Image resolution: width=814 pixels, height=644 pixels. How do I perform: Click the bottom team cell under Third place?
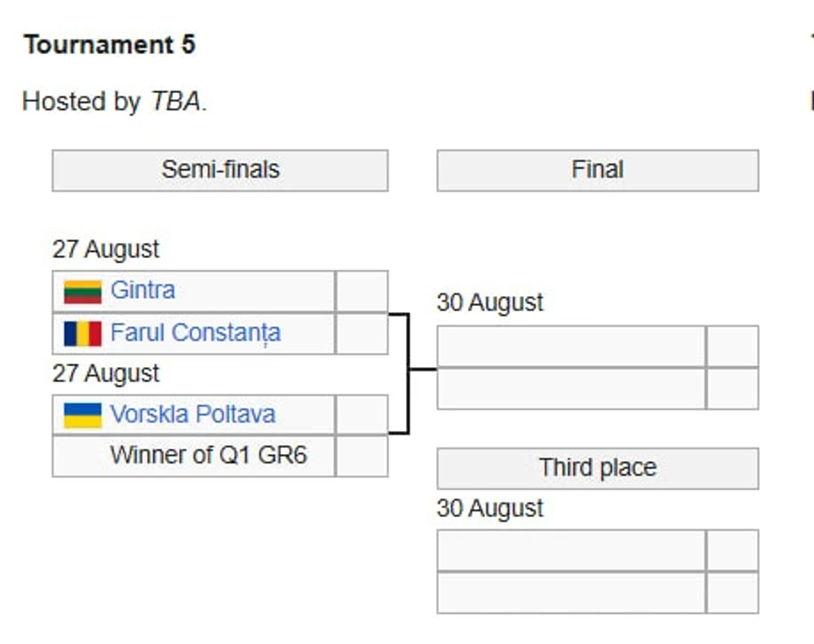(571, 592)
